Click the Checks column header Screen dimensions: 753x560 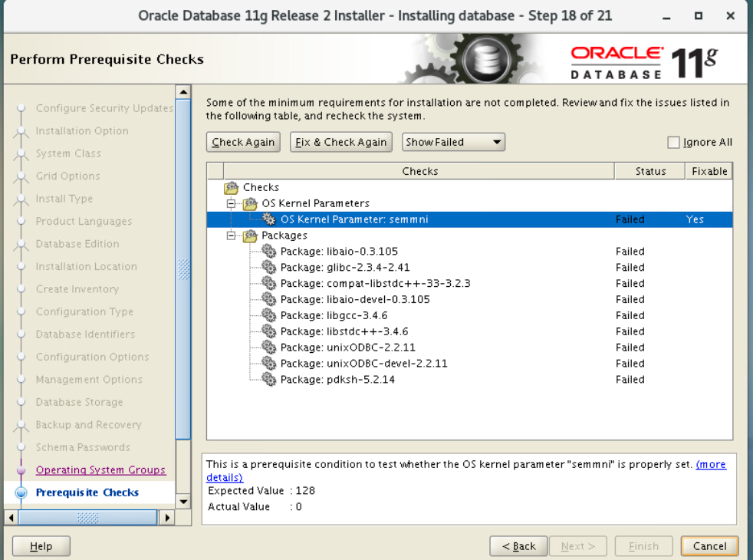click(419, 171)
